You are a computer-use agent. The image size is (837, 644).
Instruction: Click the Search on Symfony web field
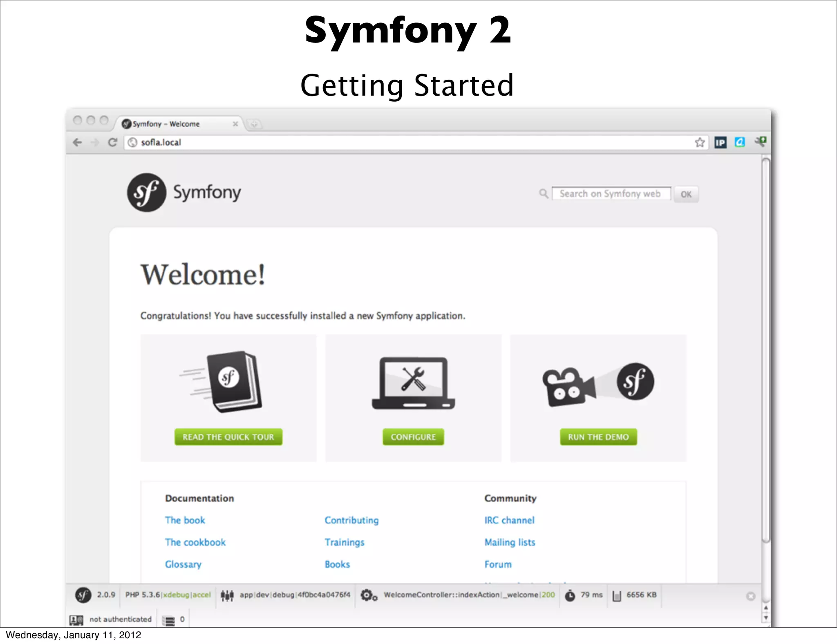tap(611, 194)
